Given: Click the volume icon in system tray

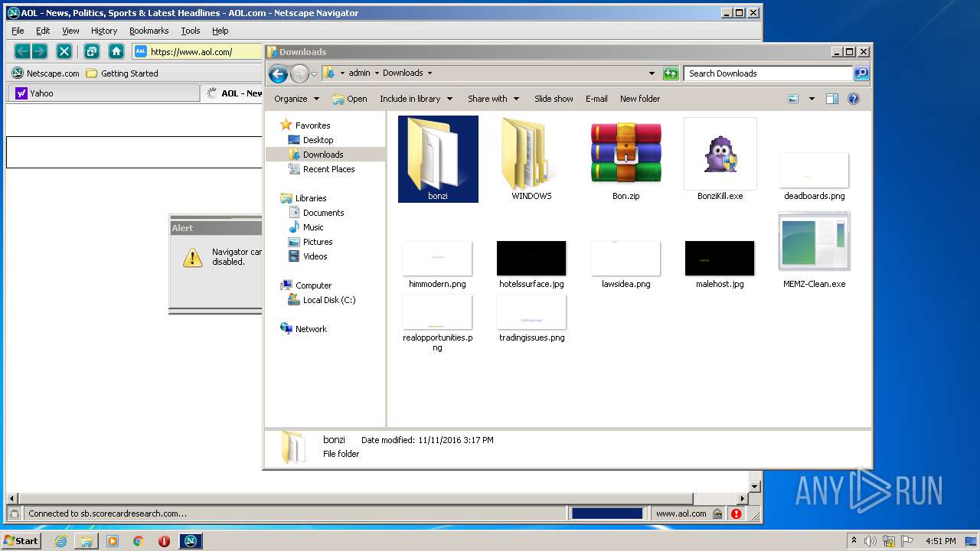Looking at the screenshot, I should pos(871,540).
